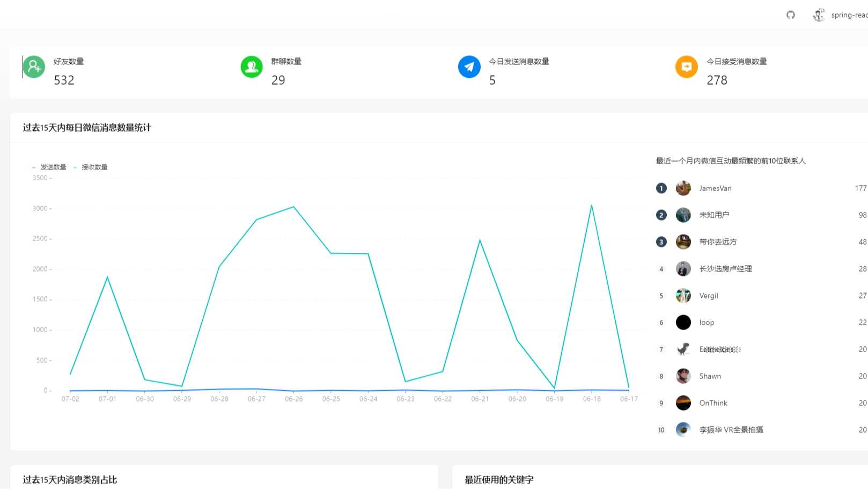Click the 06-28 x-axis date label

[219, 399]
